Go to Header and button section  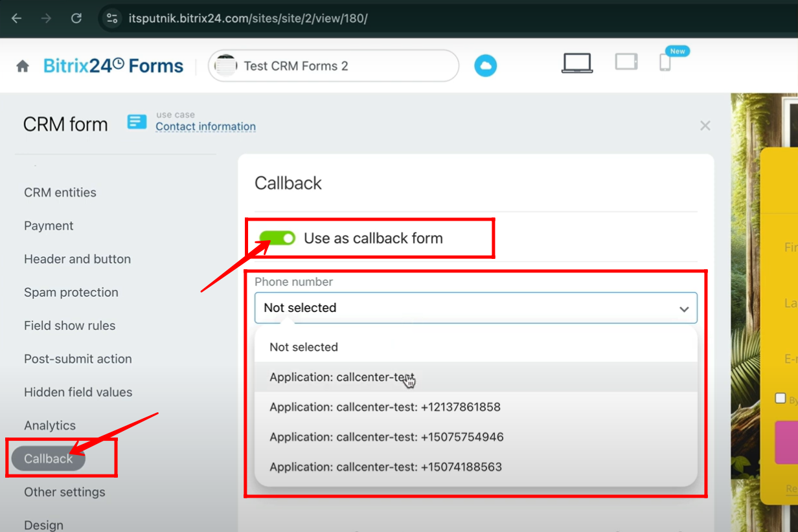(x=77, y=259)
